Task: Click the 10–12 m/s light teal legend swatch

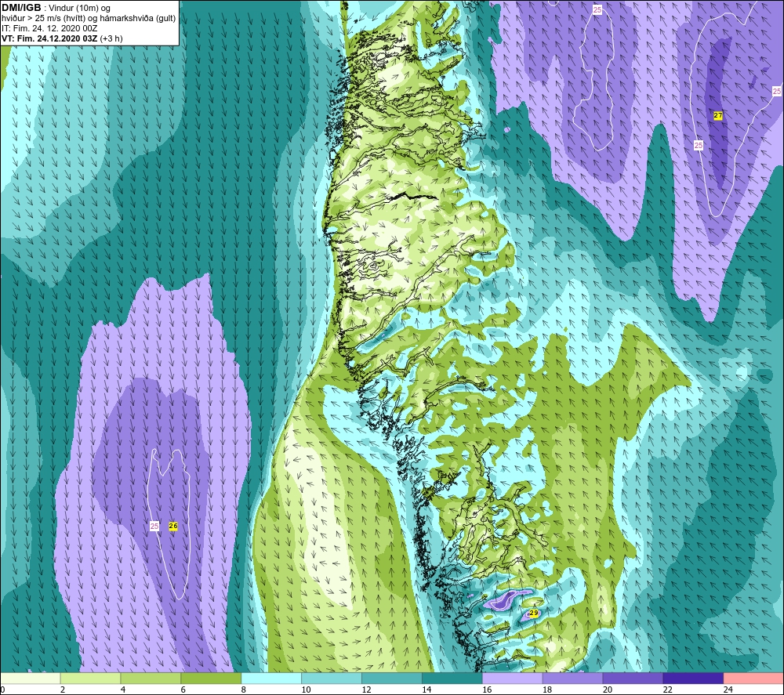Action: coord(332,678)
